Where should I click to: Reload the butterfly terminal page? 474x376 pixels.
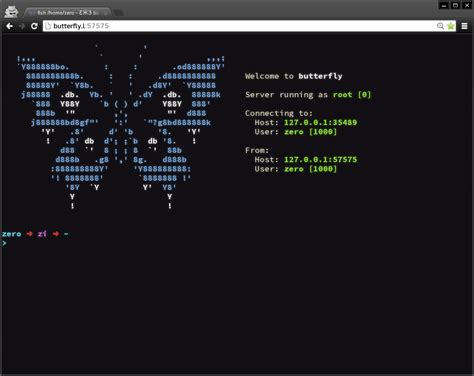pyautogui.click(x=34, y=26)
